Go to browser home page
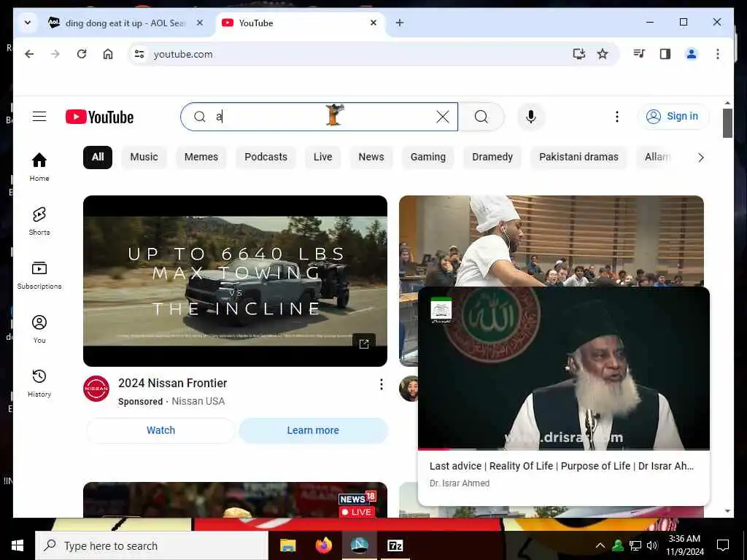 pos(108,54)
